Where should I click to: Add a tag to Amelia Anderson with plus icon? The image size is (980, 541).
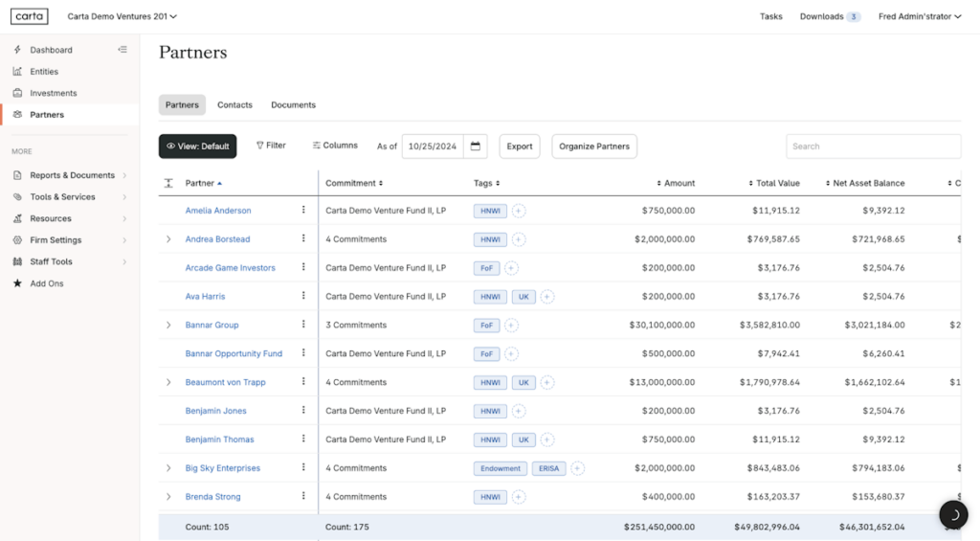pyautogui.click(x=518, y=211)
